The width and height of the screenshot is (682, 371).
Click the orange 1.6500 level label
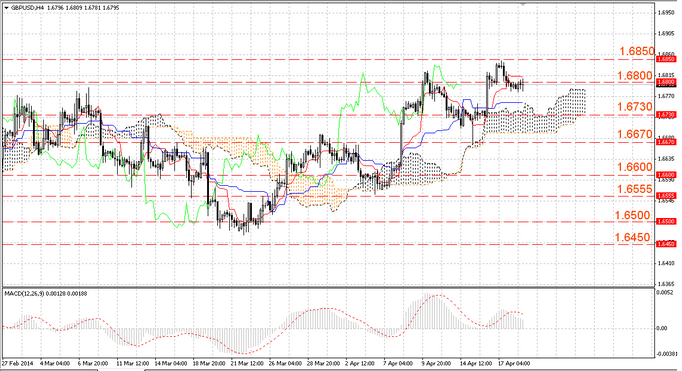pyautogui.click(x=632, y=215)
